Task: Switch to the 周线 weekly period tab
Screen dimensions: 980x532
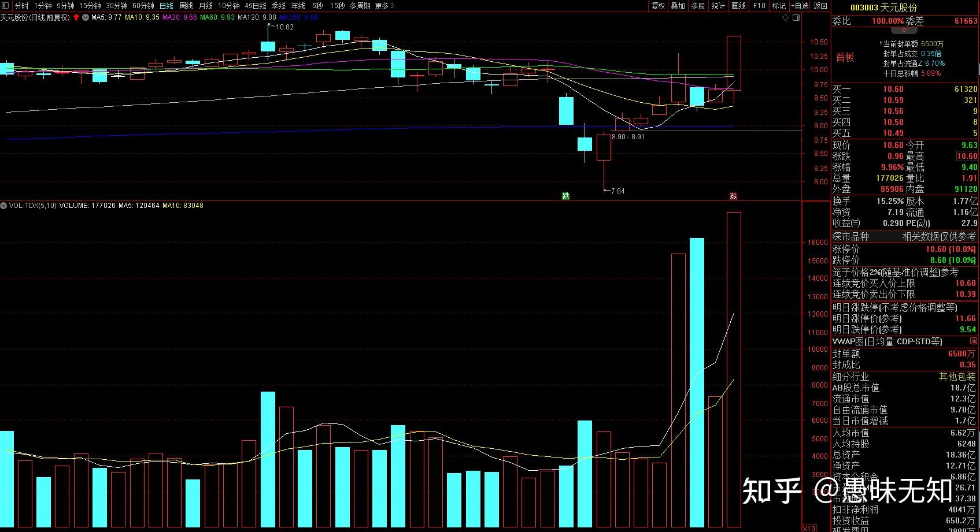Action: pyautogui.click(x=186, y=6)
